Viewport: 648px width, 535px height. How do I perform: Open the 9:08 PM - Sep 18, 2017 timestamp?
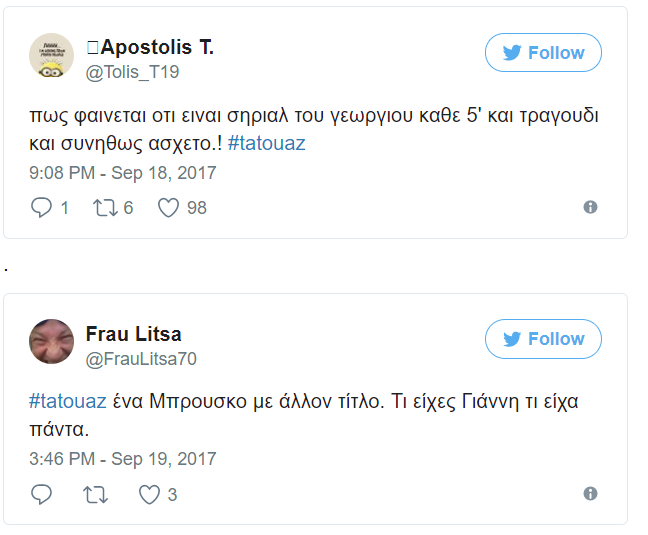click(122, 173)
